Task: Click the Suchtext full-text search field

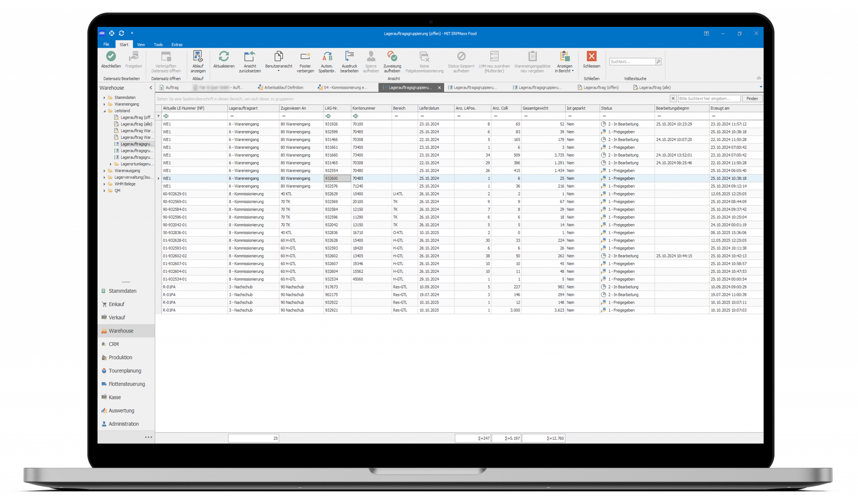Action: tap(632, 62)
